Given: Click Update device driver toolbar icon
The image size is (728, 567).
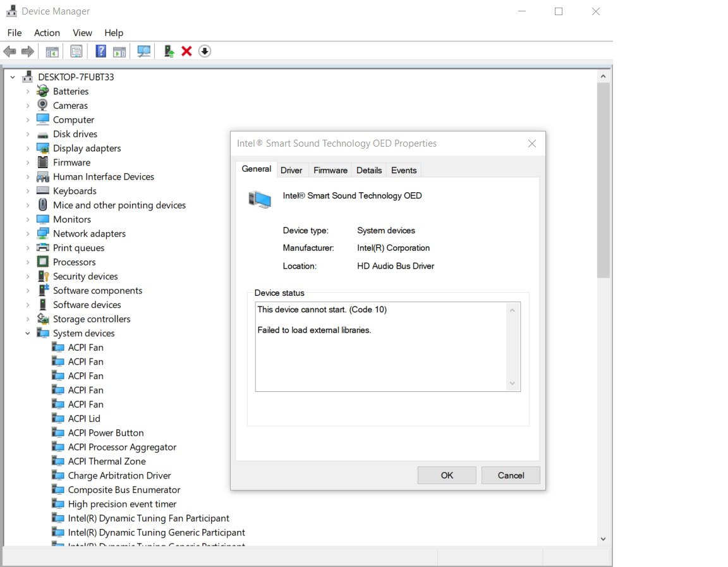Looking at the screenshot, I should pyautogui.click(x=169, y=51).
